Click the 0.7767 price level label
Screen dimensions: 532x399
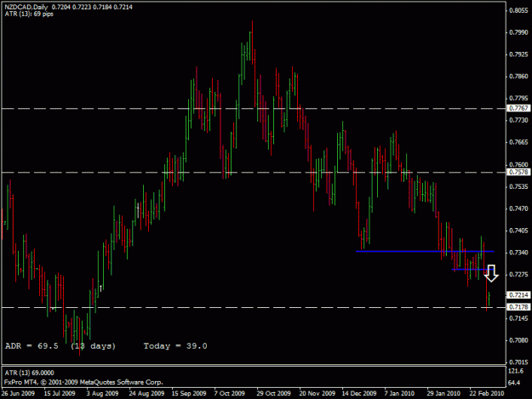[518, 108]
